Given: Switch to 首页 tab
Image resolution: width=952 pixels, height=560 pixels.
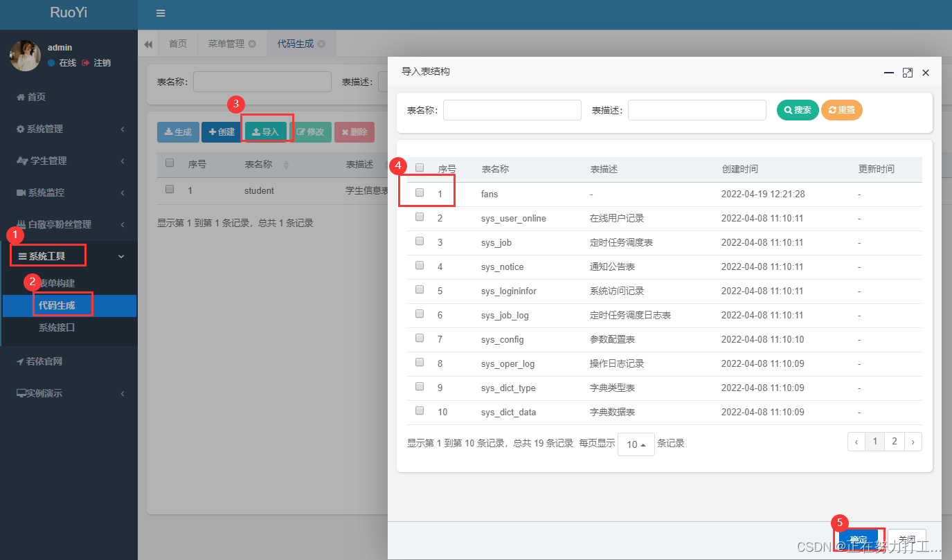Looking at the screenshot, I should pyautogui.click(x=178, y=44).
